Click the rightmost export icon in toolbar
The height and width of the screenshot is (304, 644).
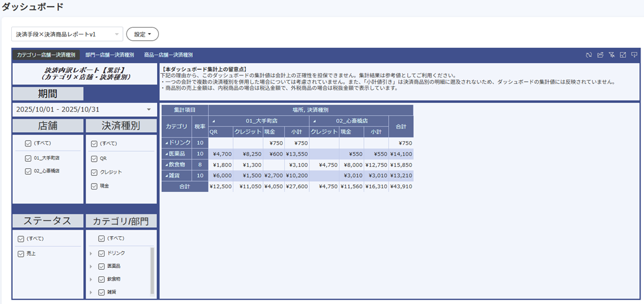click(634, 55)
